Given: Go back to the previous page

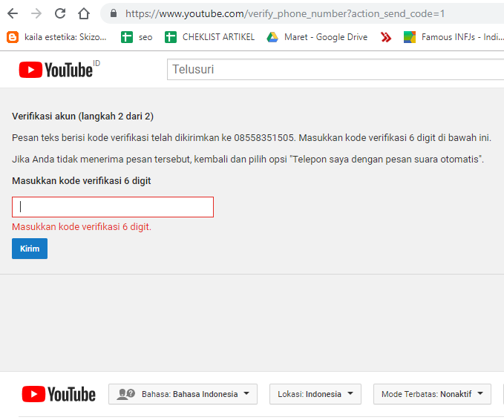Looking at the screenshot, I should tap(13, 13).
